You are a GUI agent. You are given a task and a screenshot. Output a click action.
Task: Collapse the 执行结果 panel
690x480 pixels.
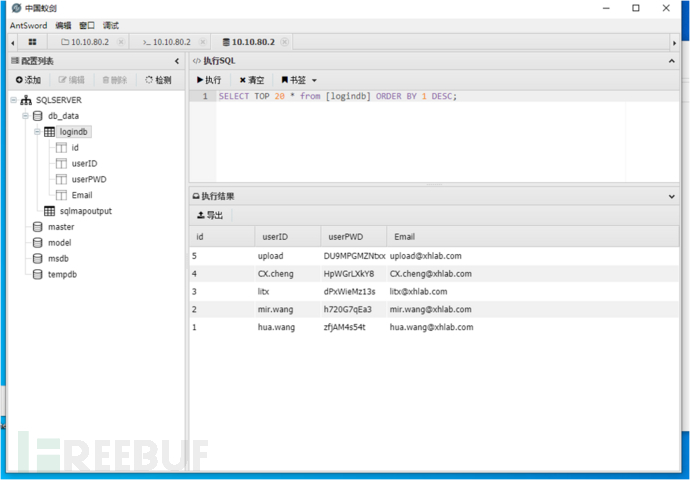[x=672, y=197]
